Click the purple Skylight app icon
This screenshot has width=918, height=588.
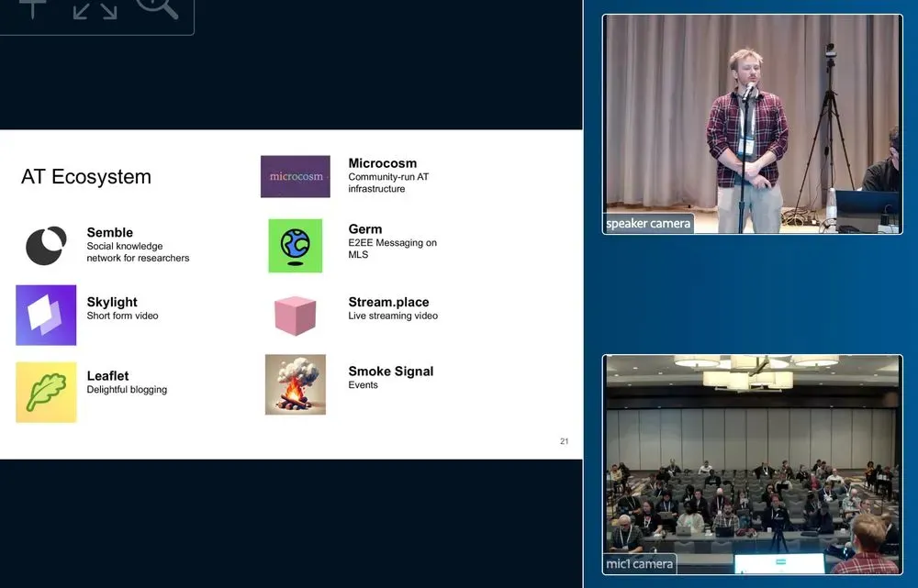(x=46, y=315)
